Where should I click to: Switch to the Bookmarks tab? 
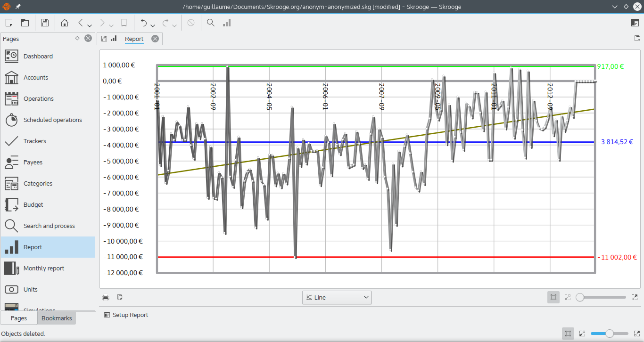pyautogui.click(x=57, y=318)
